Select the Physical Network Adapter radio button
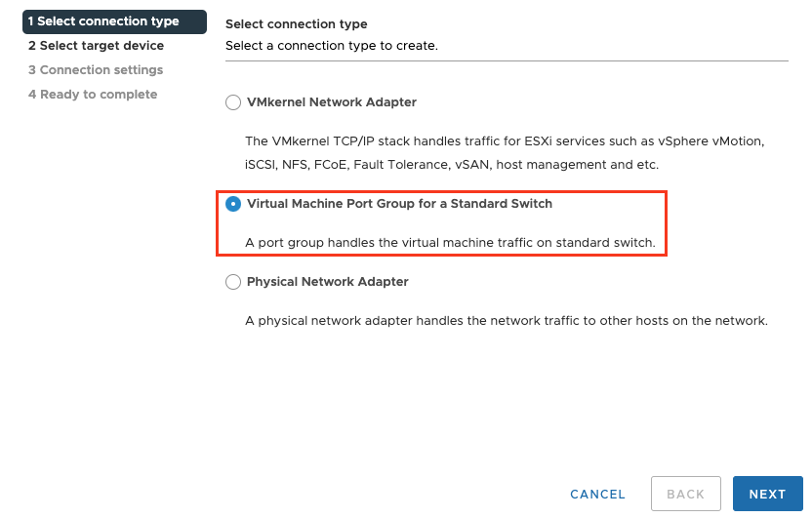This screenshot has width=812, height=518. tap(232, 282)
